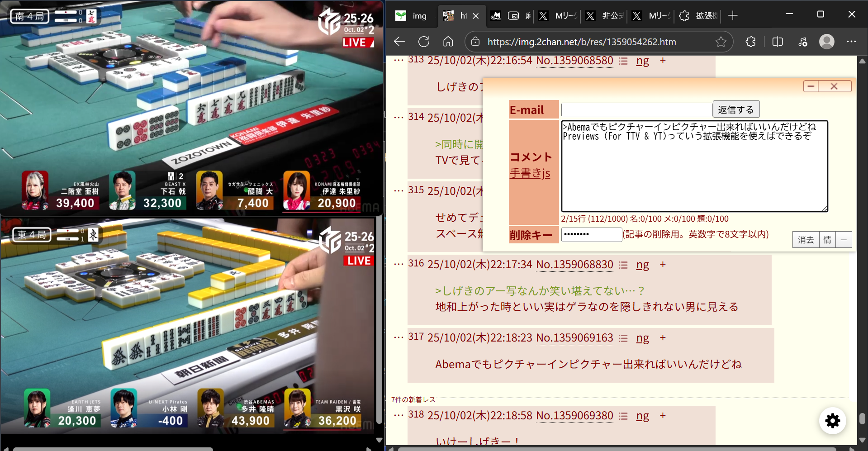Open the floating gear settings button
Image resolution: width=868 pixels, height=451 pixels.
(x=832, y=421)
